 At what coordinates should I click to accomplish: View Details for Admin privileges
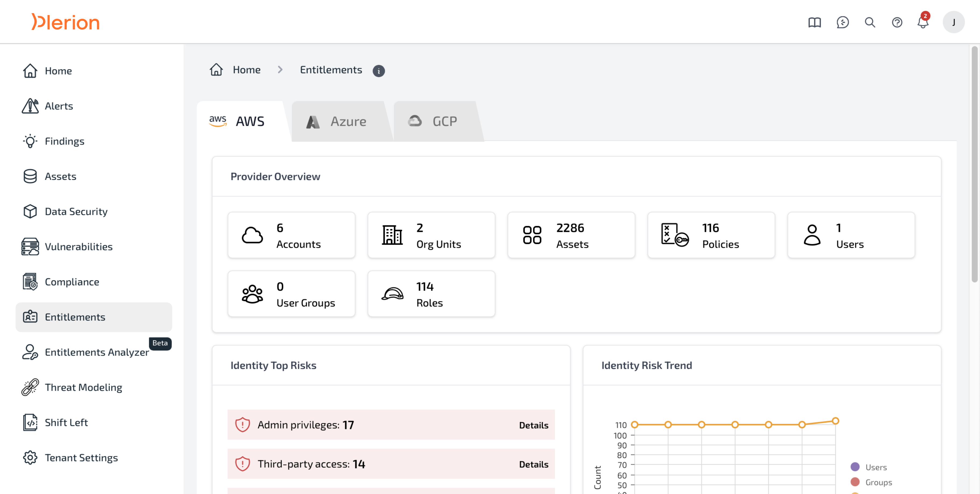coord(533,425)
